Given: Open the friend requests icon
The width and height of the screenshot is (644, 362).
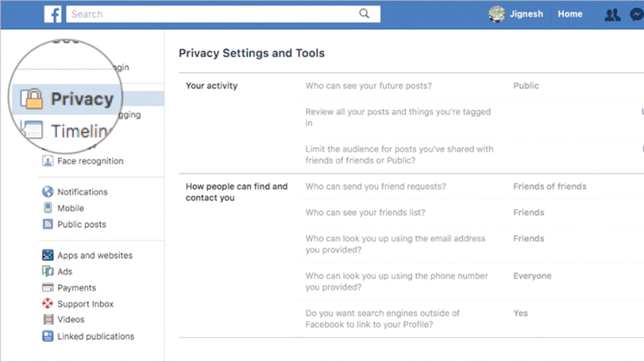Looking at the screenshot, I should tap(612, 14).
